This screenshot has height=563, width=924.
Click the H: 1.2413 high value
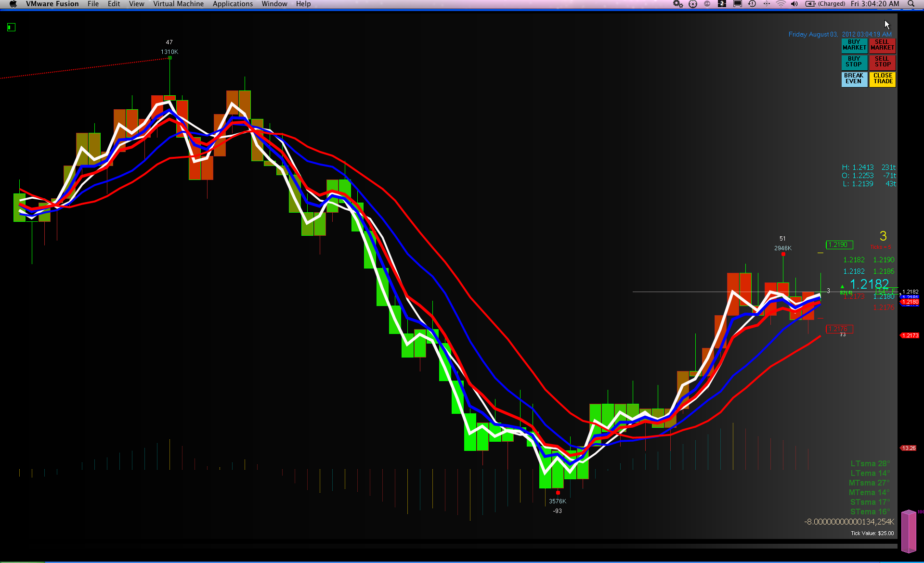(x=858, y=167)
